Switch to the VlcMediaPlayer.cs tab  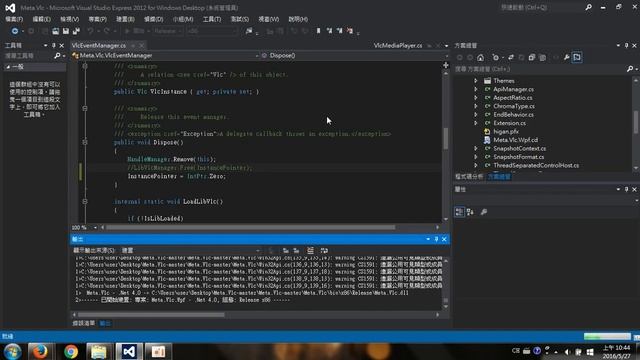(x=398, y=46)
